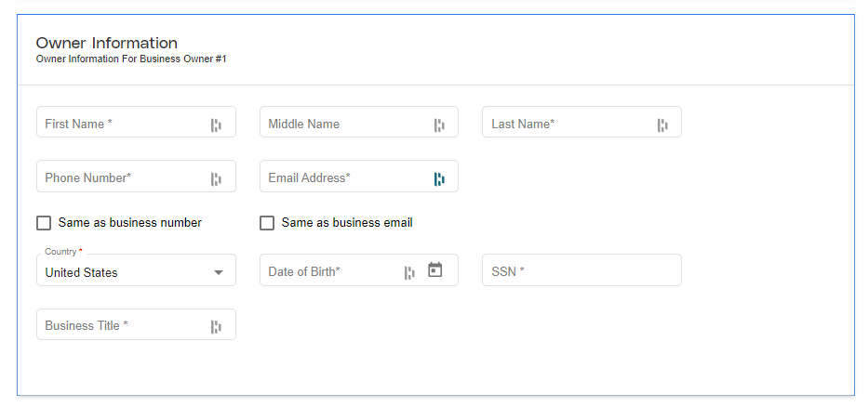
Task: Click autofill icon in Date of Birth field
Action: point(409,272)
